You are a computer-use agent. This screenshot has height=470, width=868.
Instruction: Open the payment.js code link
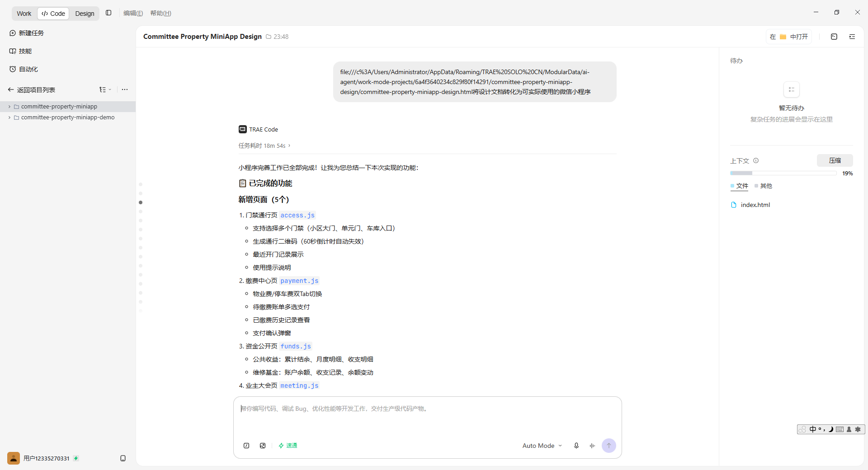click(x=299, y=281)
